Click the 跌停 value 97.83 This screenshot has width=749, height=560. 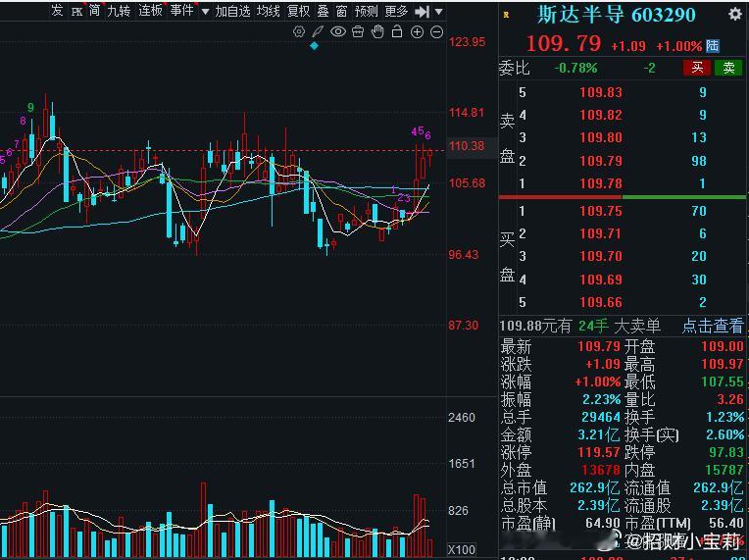[726, 452]
